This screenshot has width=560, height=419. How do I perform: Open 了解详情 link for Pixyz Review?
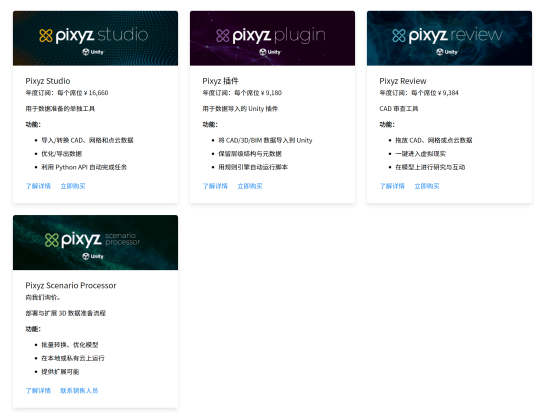tap(392, 186)
